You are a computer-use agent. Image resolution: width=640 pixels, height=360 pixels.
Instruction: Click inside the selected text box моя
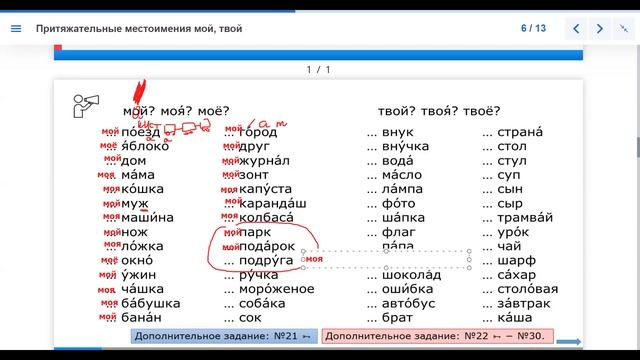386,259
